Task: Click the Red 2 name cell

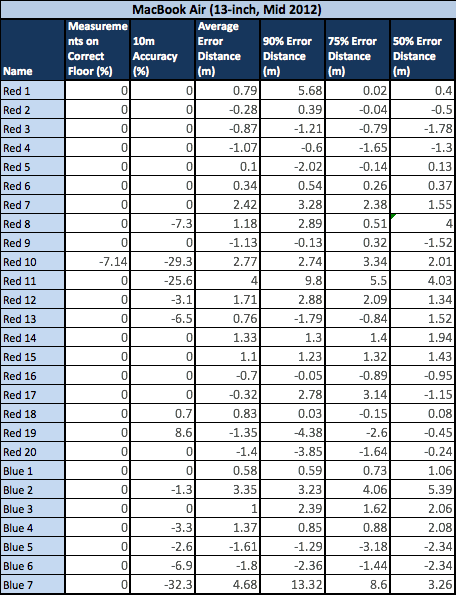Action: point(32,110)
